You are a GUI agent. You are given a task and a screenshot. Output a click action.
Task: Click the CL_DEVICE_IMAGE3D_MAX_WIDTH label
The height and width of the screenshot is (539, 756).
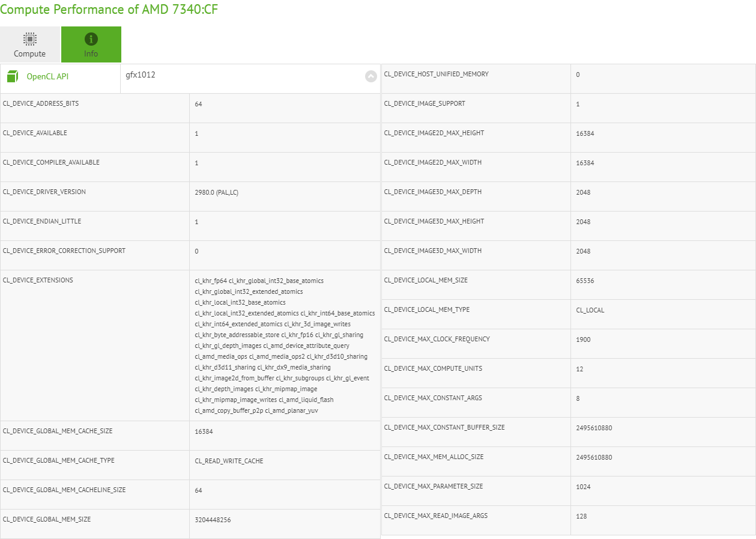coord(433,251)
